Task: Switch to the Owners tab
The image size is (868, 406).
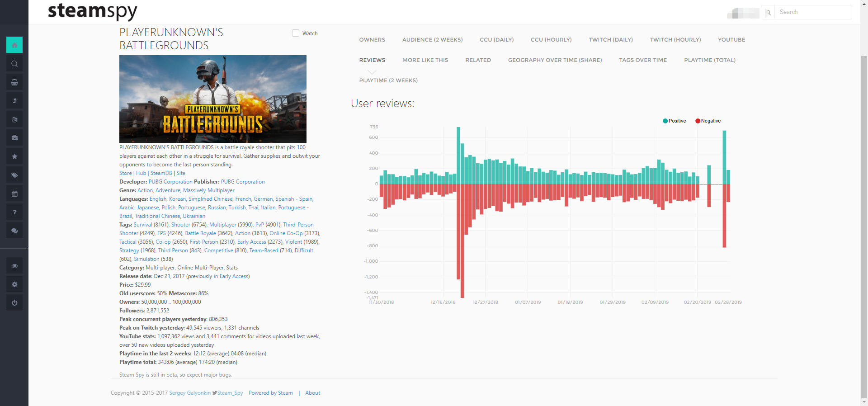Action: coord(372,40)
